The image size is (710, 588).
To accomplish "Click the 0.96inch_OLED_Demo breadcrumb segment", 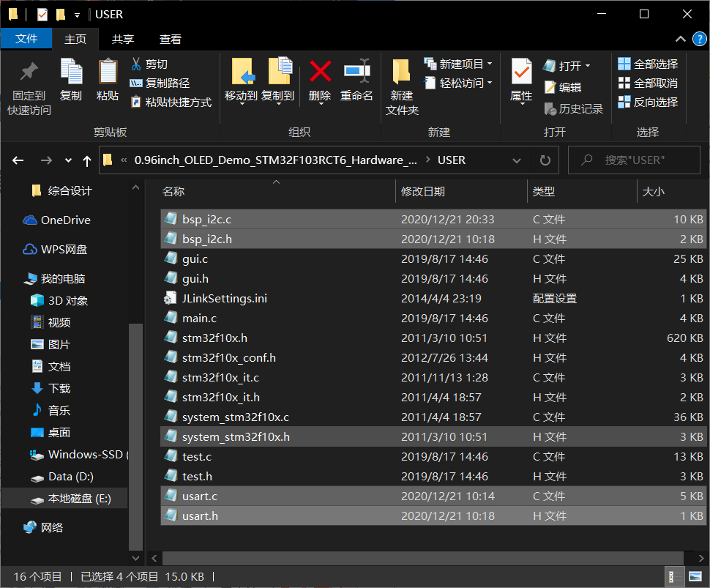I will (x=275, y=160).
